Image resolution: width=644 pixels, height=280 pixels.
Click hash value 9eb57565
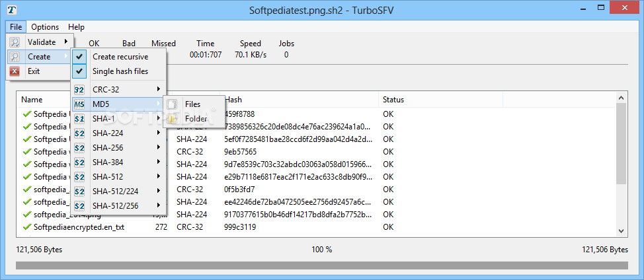coord(240,152)
